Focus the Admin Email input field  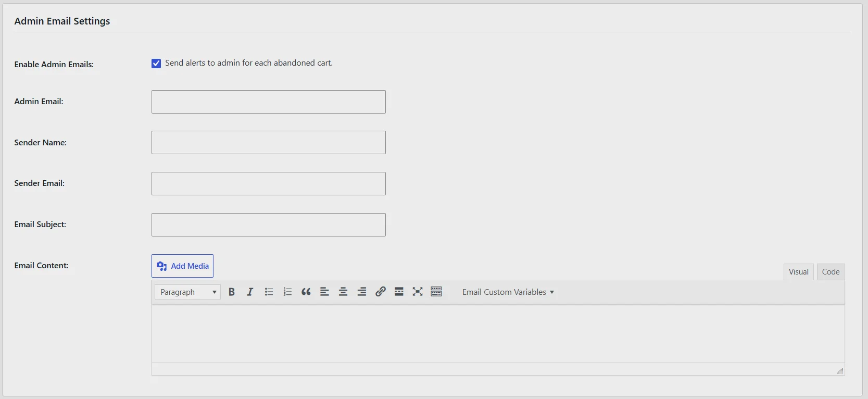tap(269, 102)
